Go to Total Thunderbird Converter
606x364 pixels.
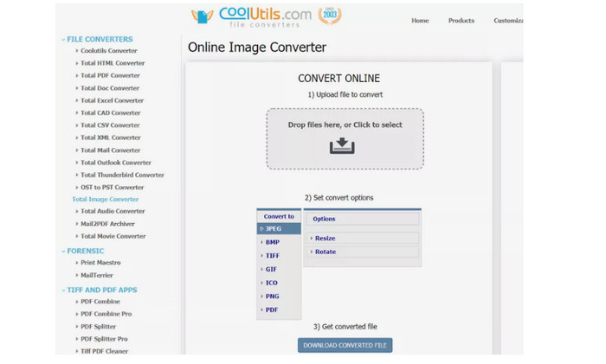click(123, 175)
